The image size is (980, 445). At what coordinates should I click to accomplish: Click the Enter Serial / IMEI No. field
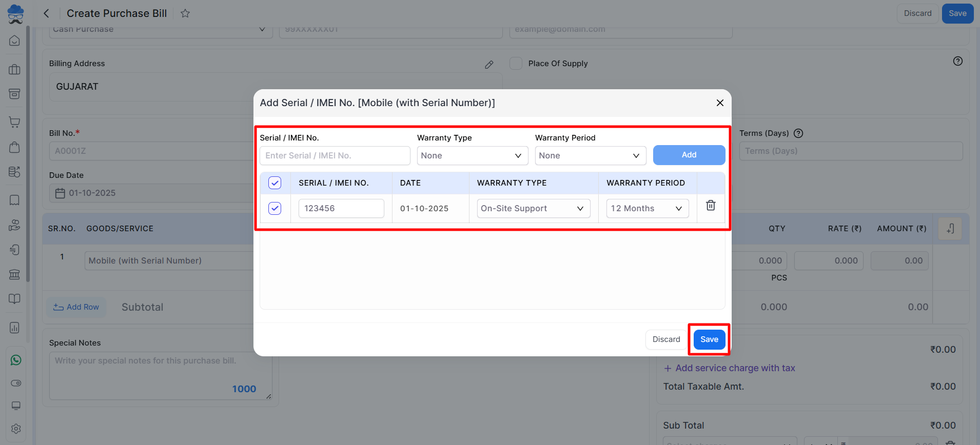pyautogui.click(x=335, y=156)
